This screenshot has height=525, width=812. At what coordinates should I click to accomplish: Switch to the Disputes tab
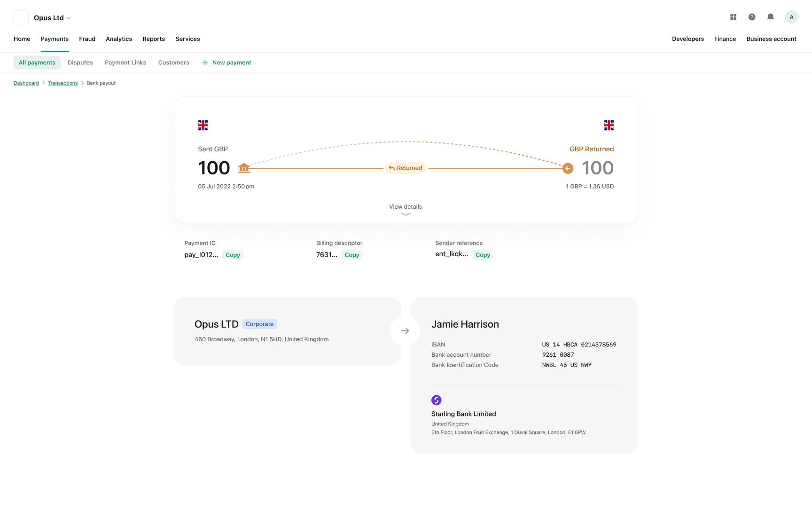click(80, 63)
